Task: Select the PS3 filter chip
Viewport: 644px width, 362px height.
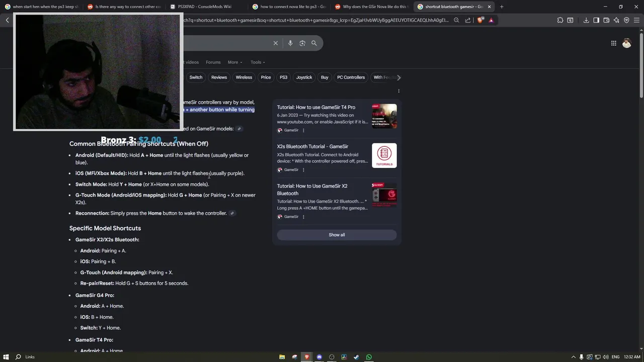Action: pos(283,77)
